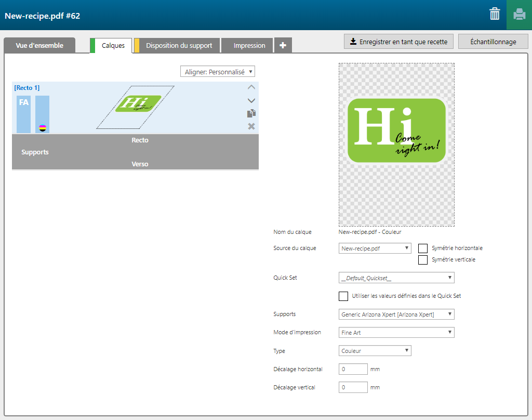This screenshot has height=420, width=532.
Task: Click the Recto row in Supports
Action: tap(140, 140)
